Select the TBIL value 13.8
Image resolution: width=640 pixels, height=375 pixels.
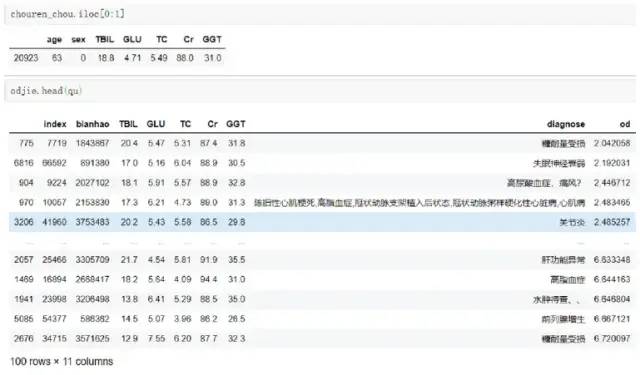pos(129,299)
